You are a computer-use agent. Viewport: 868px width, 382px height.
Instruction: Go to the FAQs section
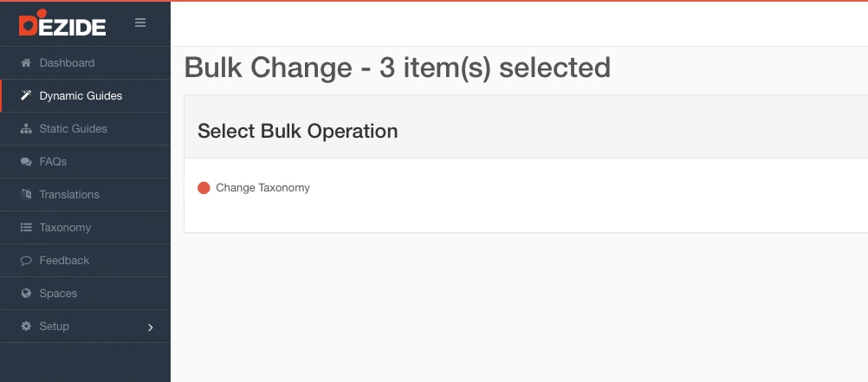click(x=85, y=161)
